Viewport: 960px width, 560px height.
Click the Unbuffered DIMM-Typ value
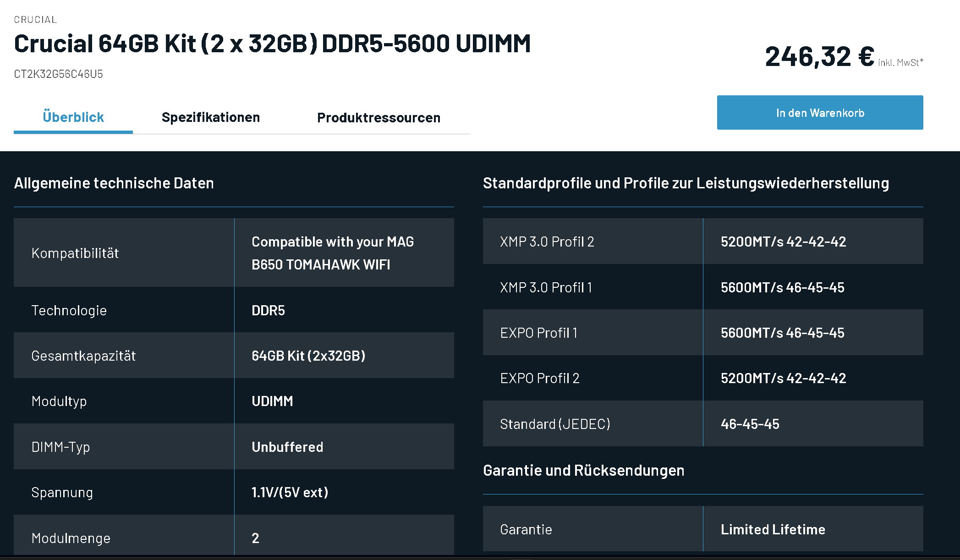287,447
